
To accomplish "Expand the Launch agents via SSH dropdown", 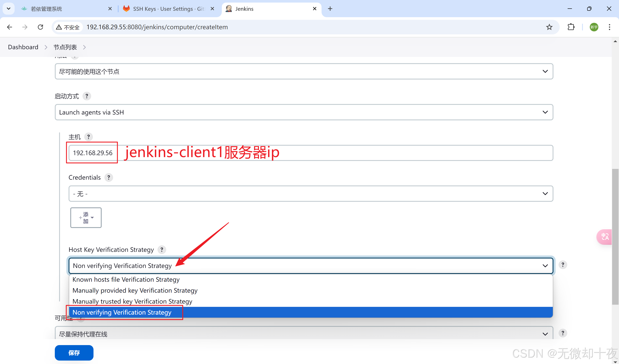I will [304, 112].
